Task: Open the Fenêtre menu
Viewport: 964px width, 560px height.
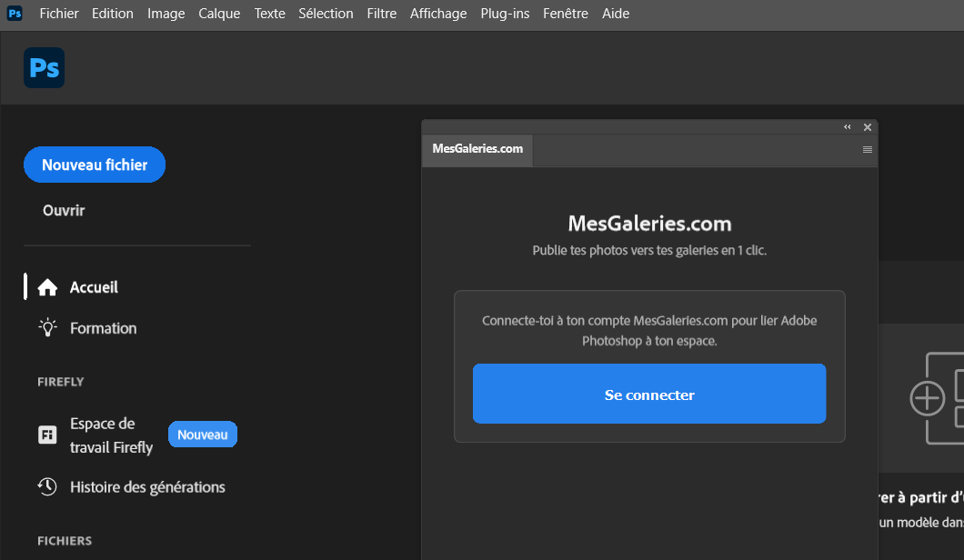Action: point(566,14)
